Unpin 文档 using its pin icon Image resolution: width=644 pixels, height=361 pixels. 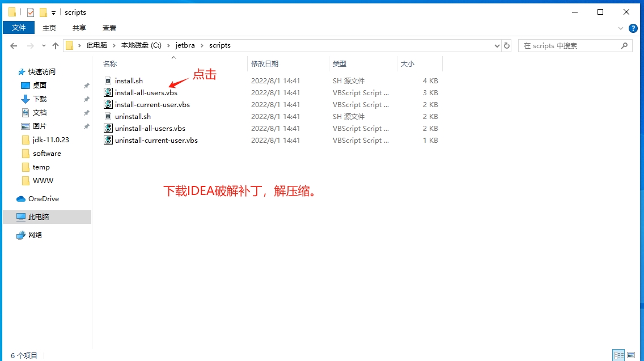tap(86, 113)
